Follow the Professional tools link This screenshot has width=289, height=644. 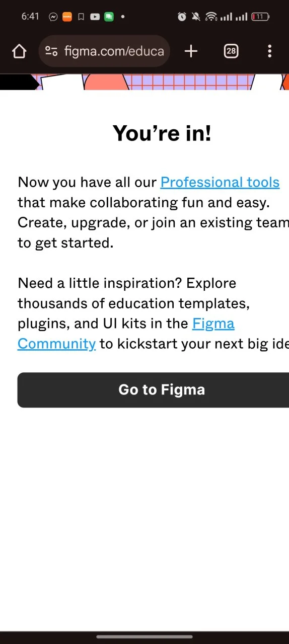220,182
